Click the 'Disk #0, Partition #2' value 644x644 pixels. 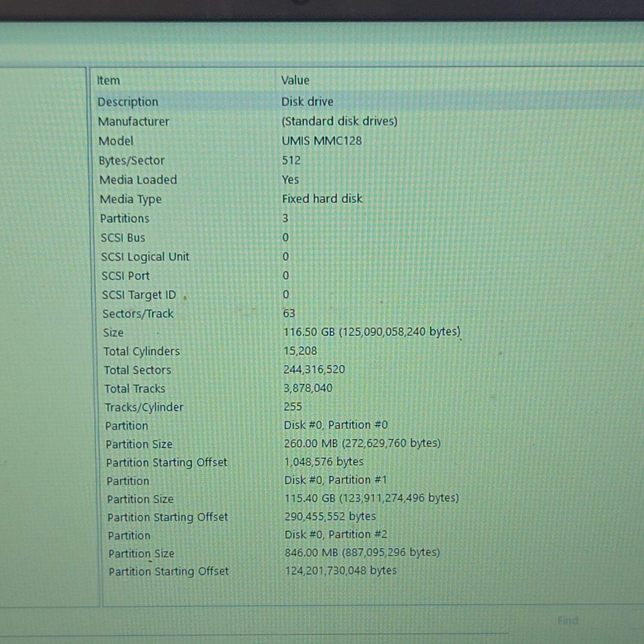(336, 535)
